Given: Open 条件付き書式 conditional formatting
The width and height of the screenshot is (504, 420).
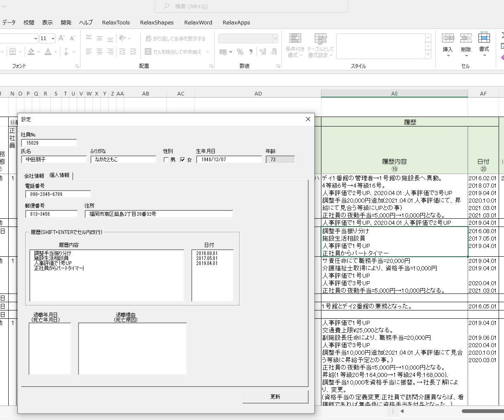Looking at the screenshot, I should click(x=295, y=45).
